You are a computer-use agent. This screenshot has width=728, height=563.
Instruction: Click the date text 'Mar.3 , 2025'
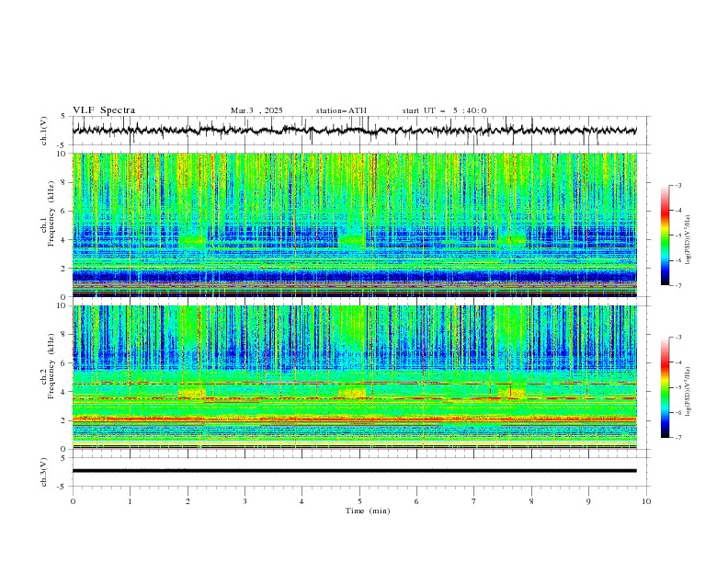point(256,110)
